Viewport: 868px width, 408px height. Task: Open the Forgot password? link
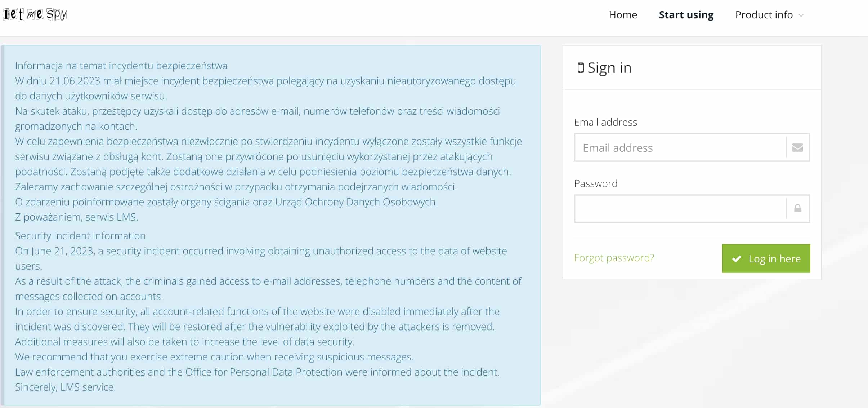(x=614, y=258)
